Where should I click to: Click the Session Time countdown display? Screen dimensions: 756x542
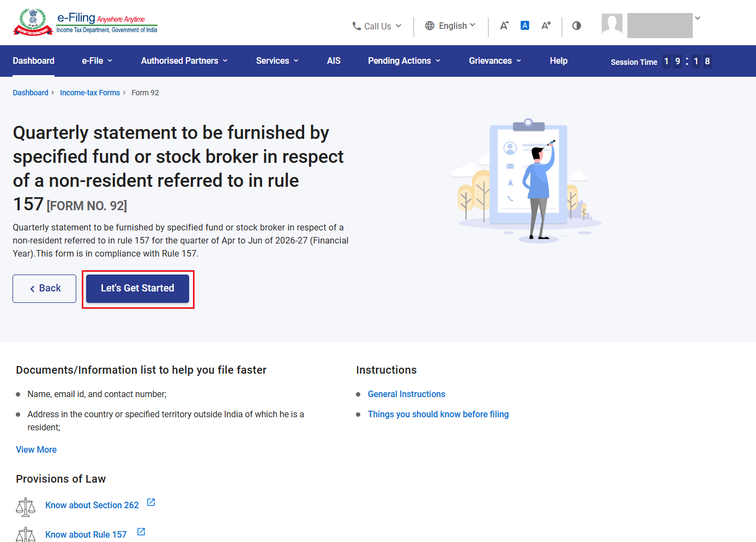pyautogui.click(x=661, y=62)
